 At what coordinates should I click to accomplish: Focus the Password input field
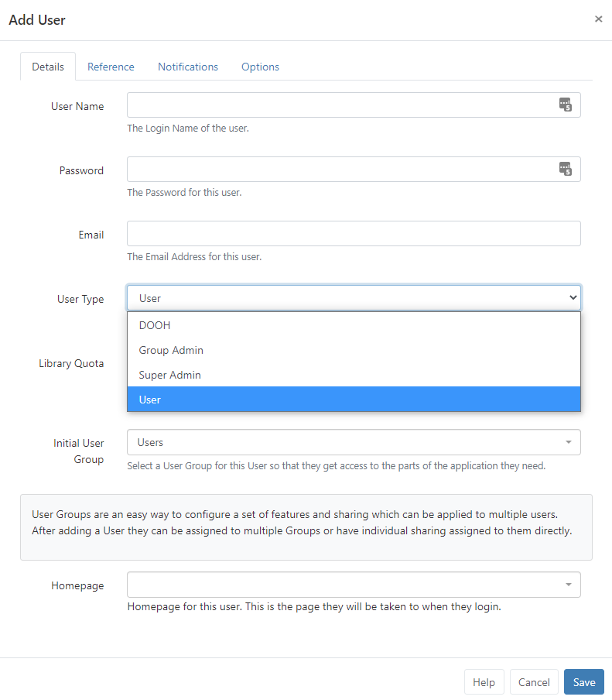tap(340, 170)
